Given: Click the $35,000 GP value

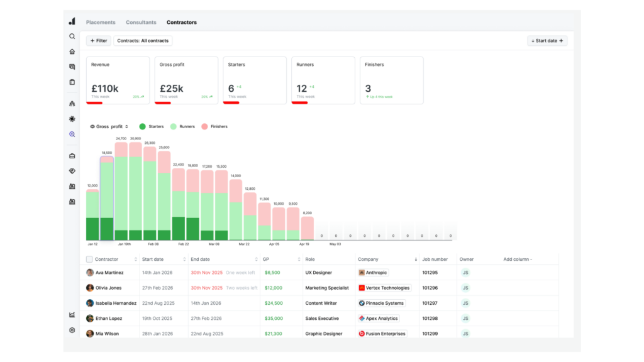Looking at the screenshot, I should pos(274,318).
